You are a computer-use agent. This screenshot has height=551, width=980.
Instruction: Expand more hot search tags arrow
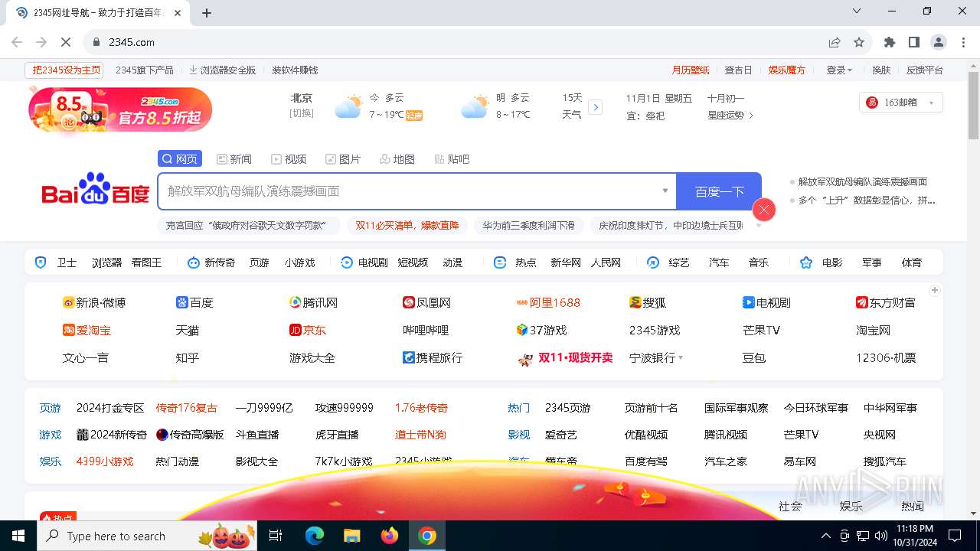759,226
